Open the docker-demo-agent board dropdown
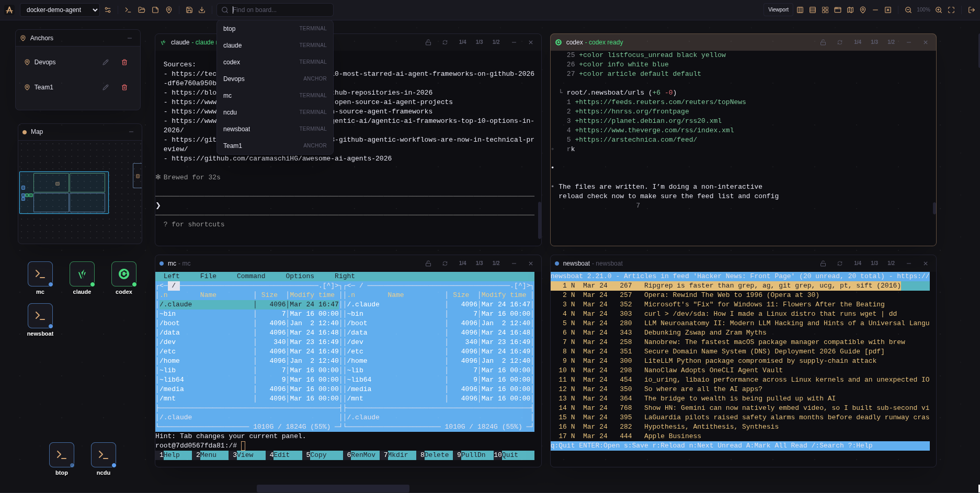 tap(60, 10)
